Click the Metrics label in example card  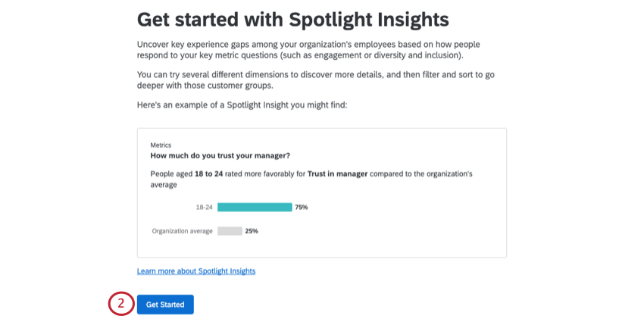161,145
